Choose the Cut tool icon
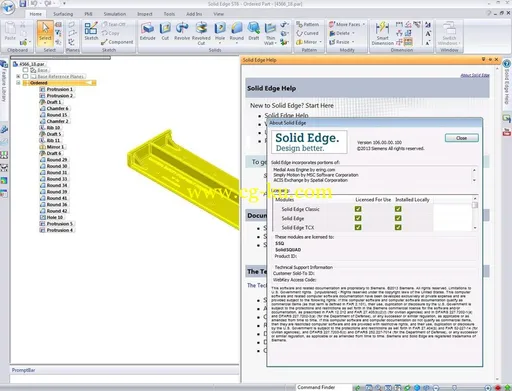 tap(165, 32)
